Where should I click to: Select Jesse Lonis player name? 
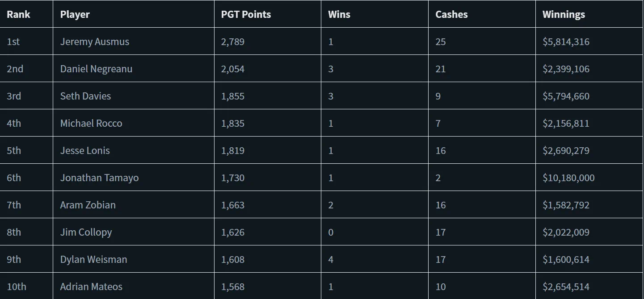point(85,150)
